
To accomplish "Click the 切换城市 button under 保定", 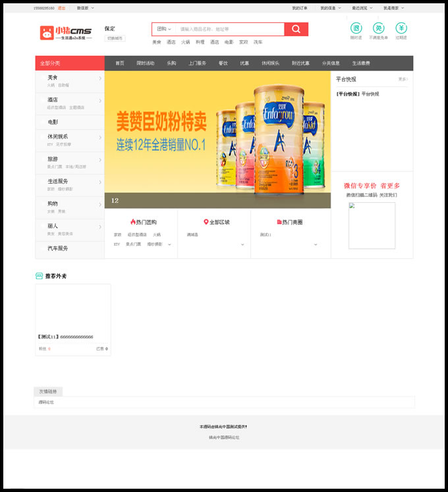I will (x=115, y=38).
